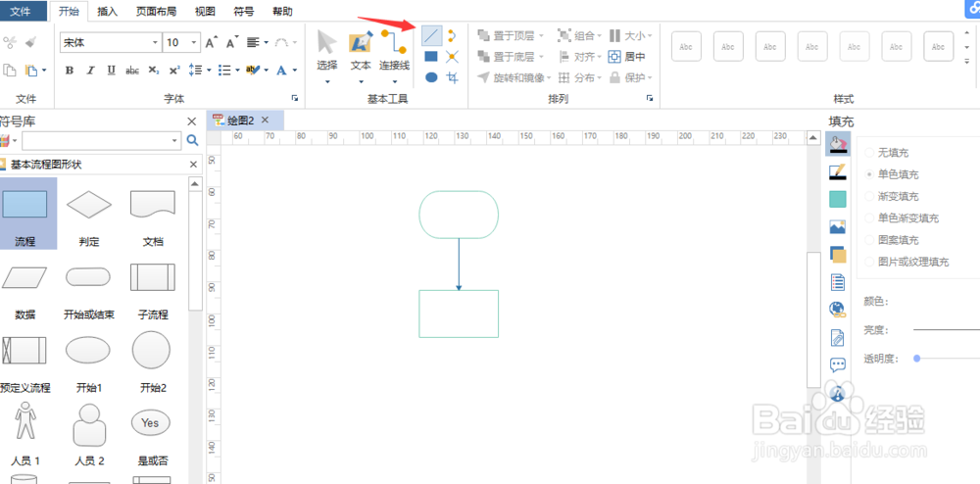The height and width of the screenshot is (484, 980).
Task: Click the 选择 pointer tool icon
Action: (327, 42)
